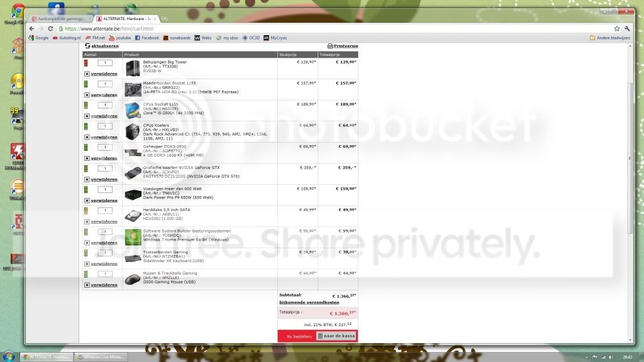Click the Windows 7 Home Premium product thumbnail

pyautogui.click(x=133, y=237)
